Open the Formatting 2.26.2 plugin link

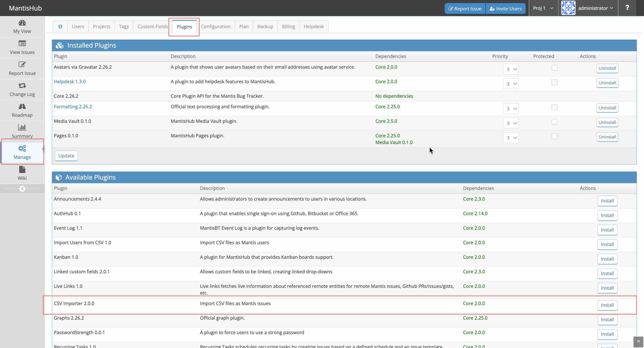click(x=73, y=106)
